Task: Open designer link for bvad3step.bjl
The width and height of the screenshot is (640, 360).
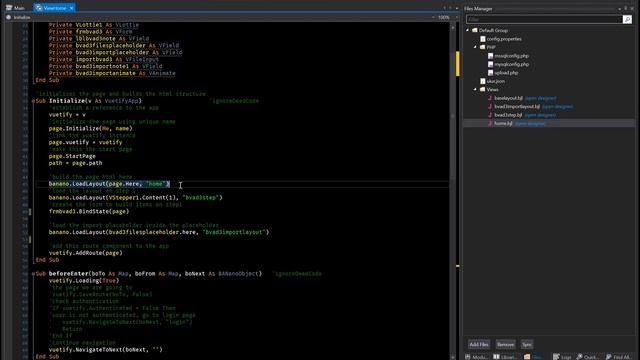Action: pos(540,115)
